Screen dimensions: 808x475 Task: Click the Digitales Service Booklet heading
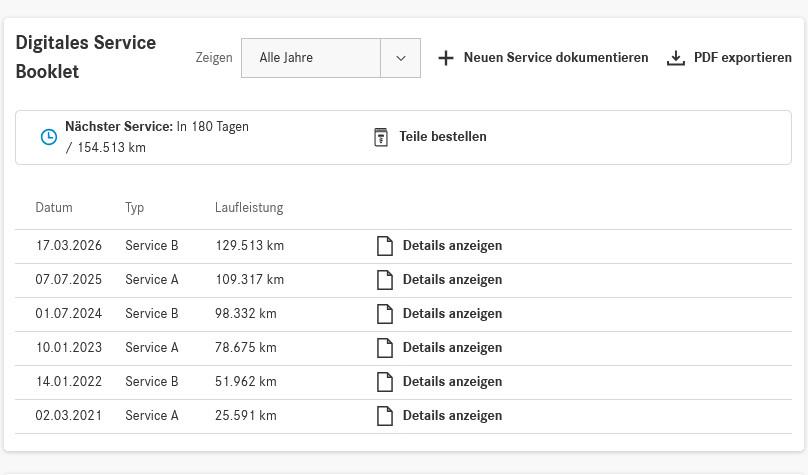pos(86,57)
